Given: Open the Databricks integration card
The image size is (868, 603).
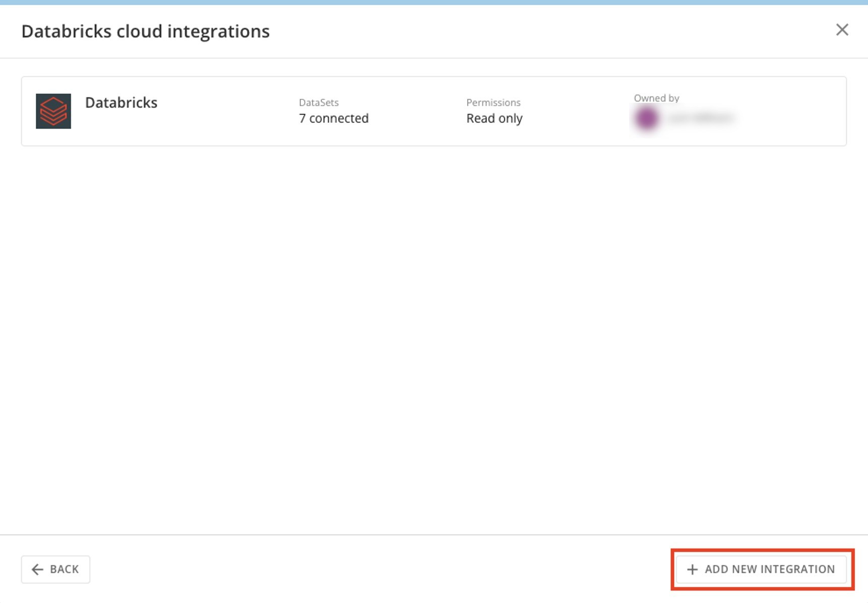Looking at the screenshot, I should coord(433,111).
